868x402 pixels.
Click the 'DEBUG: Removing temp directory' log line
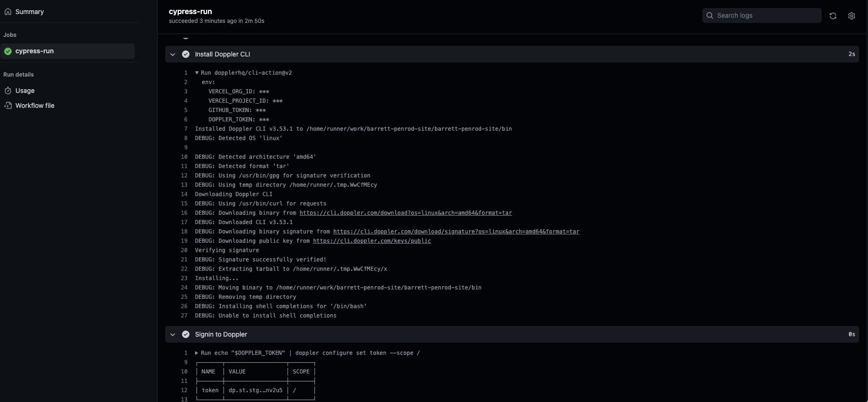[245, 297]
